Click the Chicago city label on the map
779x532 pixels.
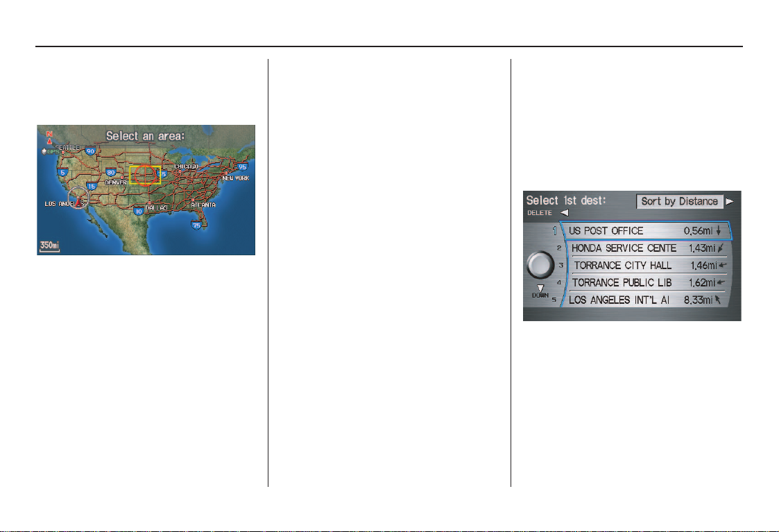(186, 166)
